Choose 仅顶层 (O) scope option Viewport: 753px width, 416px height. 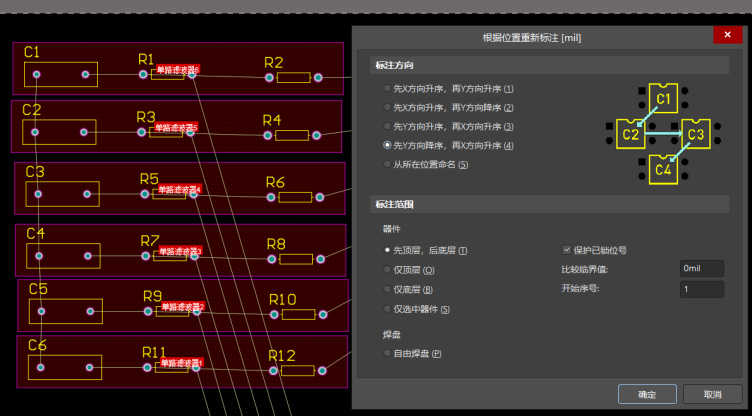(x=388, y=270)
